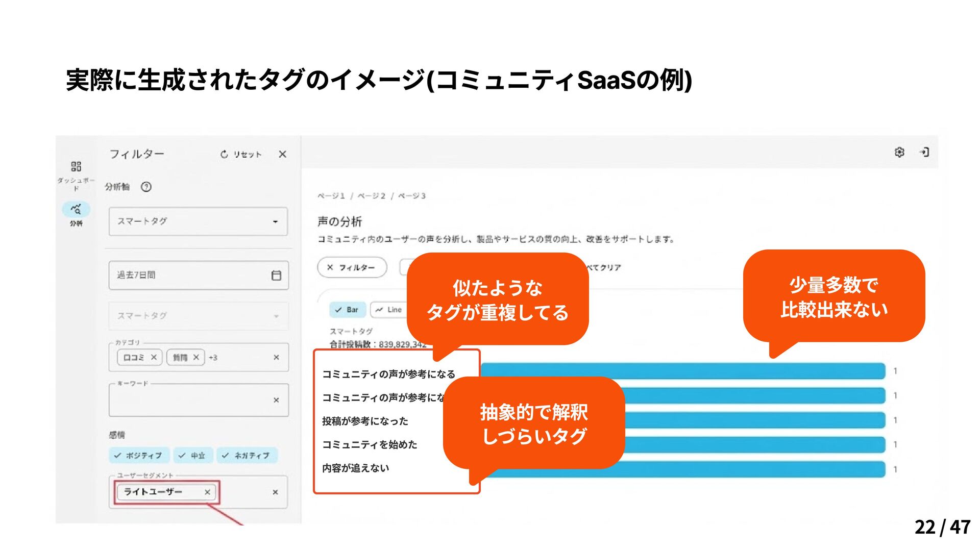Toggle the ネガティブ sentiment chip
This screenshot has width=980, height=551.
(x=247, y=456)
